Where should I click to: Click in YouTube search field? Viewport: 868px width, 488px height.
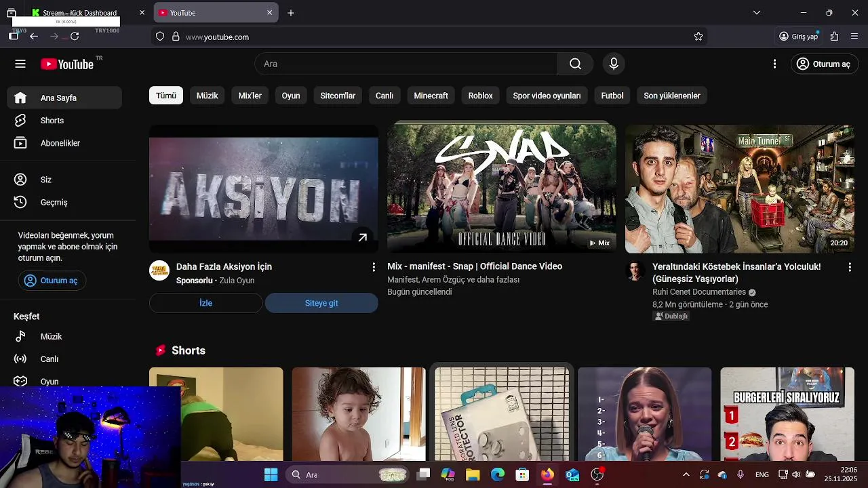coord(406,64)
